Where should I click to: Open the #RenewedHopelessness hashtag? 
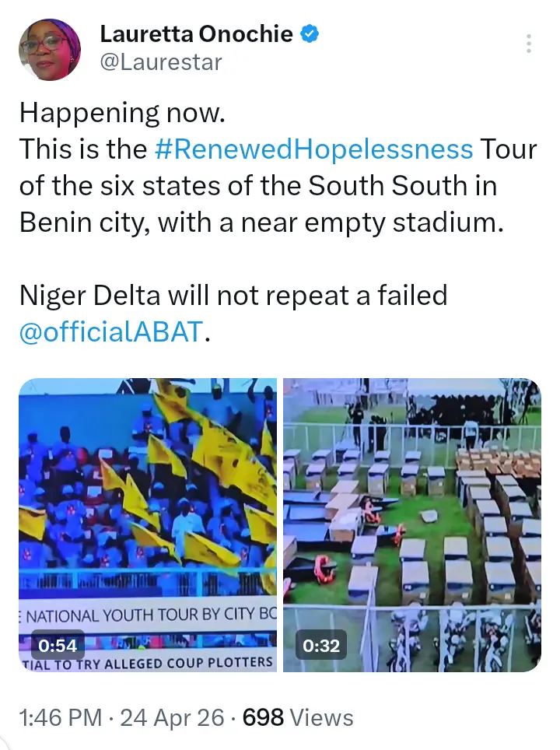313,149
